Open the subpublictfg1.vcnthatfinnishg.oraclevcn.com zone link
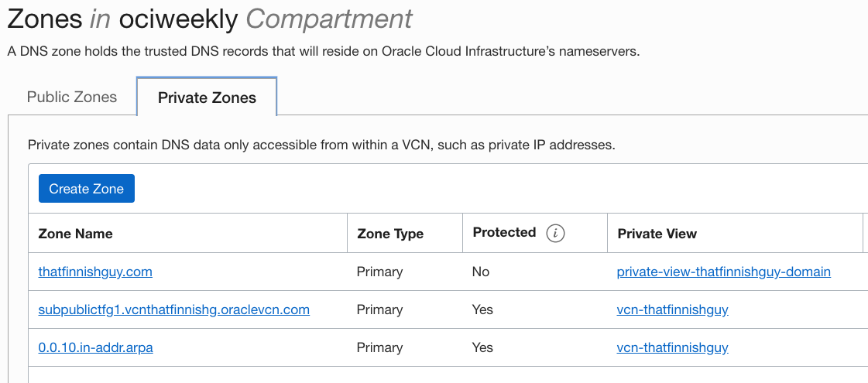This screenshot has height=383, width=868. pyautogui.click(x=173, y=309)
